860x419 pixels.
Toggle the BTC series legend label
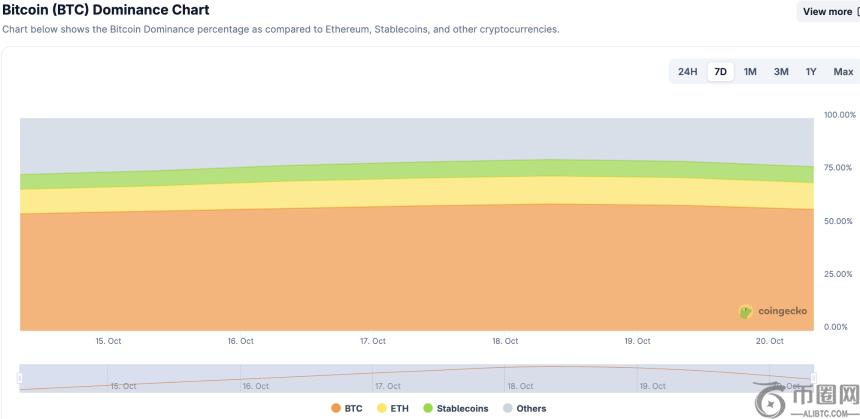[353, 409]
